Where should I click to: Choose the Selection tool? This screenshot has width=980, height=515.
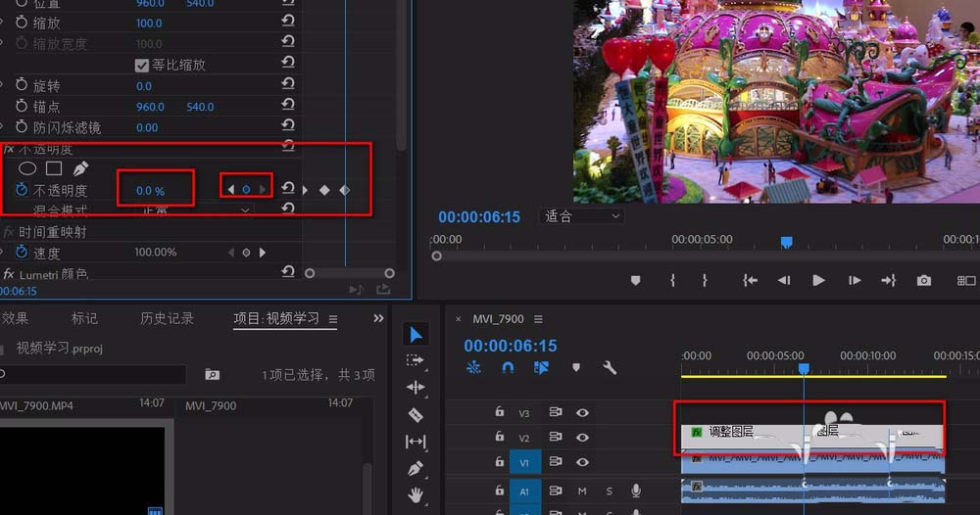[x=416, y=335]
